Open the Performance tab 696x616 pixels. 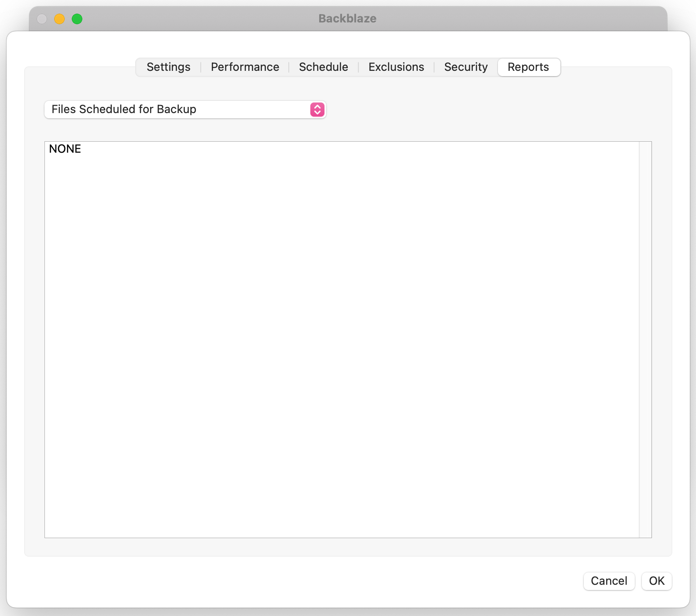pyautogui.click(x=245, y=67)
